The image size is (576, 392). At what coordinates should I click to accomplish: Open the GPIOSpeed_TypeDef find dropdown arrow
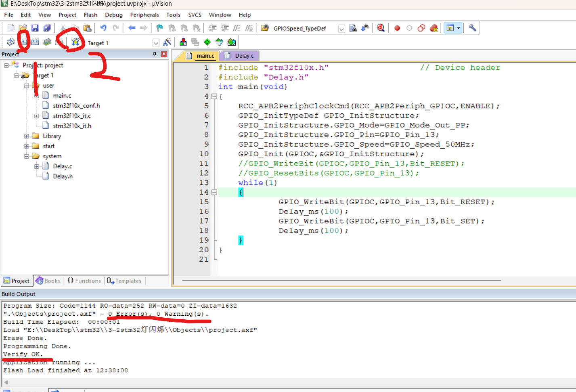[341, 29]
